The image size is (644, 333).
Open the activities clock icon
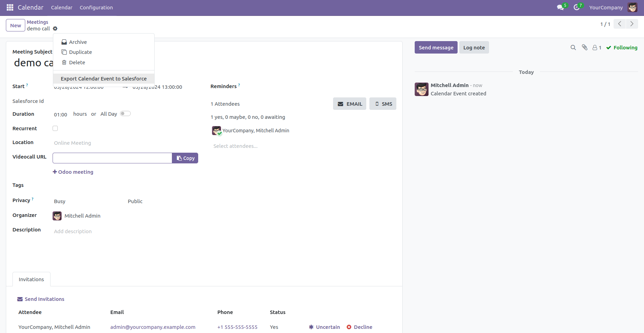click(x=577, y=7)
